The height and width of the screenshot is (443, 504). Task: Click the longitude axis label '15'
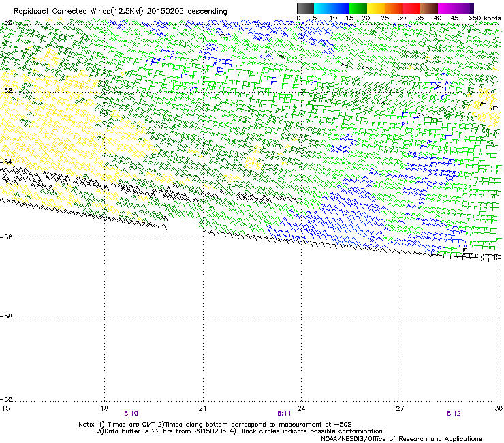point(5,408)
